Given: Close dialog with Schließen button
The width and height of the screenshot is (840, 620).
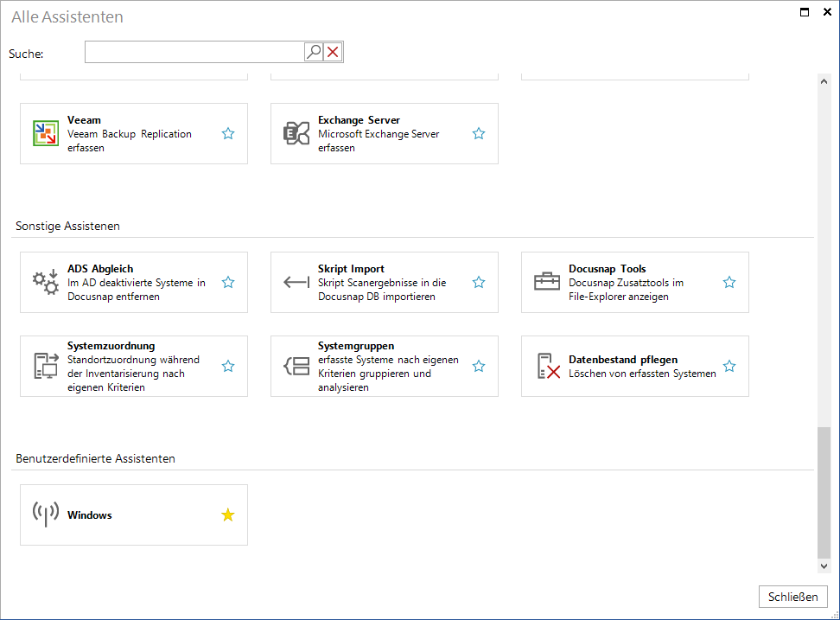Looking at the screenshot, I should 792,597.
